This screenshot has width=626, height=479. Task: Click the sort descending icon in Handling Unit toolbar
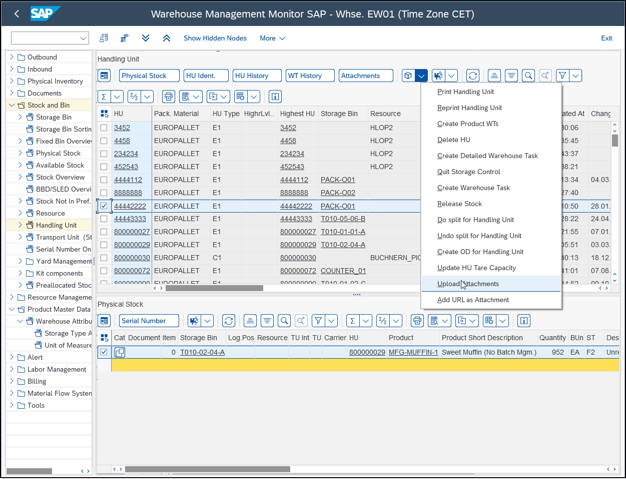pos(511,75)
